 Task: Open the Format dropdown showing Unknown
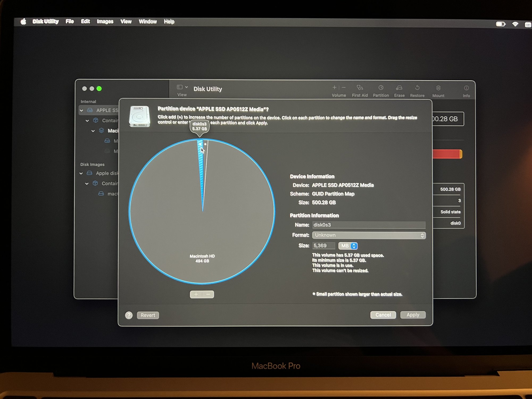point(369,235)
